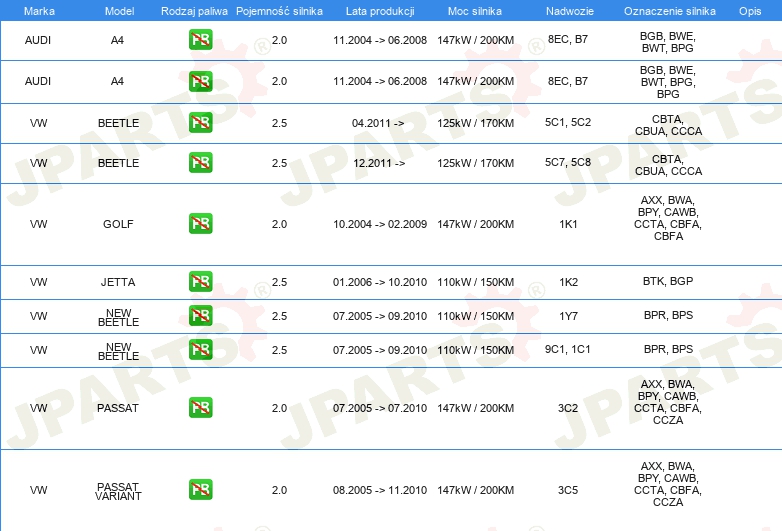Select the GOLF model cell
The height and width of the screenshot is (531, 782).
coord(118,224)
